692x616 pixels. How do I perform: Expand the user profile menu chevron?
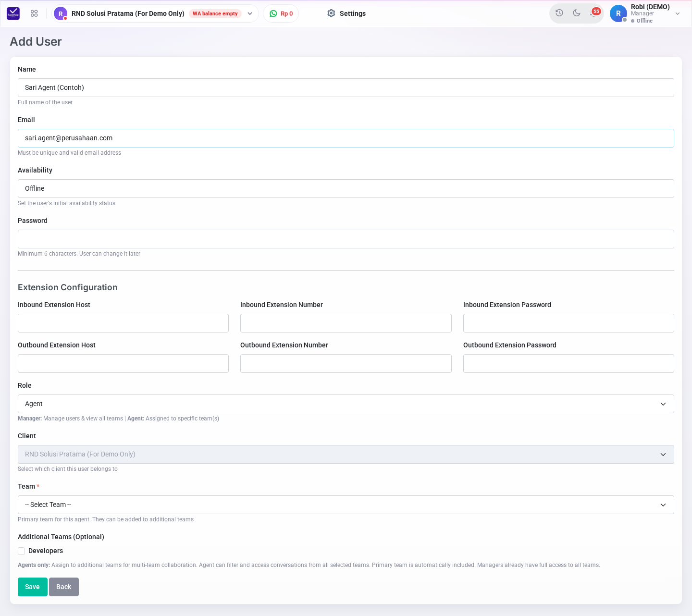tap(678, 13)
